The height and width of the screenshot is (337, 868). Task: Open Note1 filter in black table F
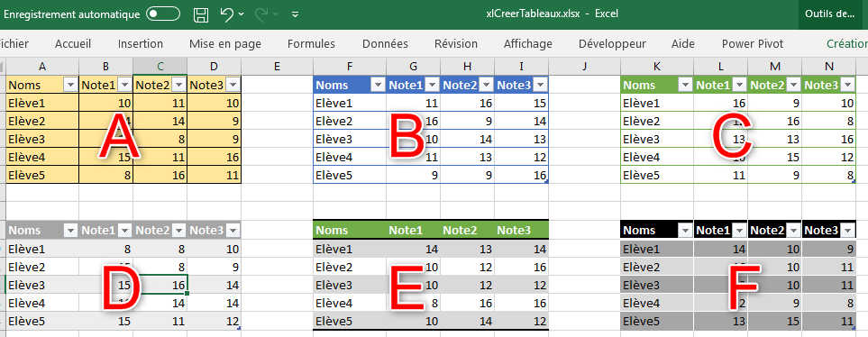coord(739,230)
